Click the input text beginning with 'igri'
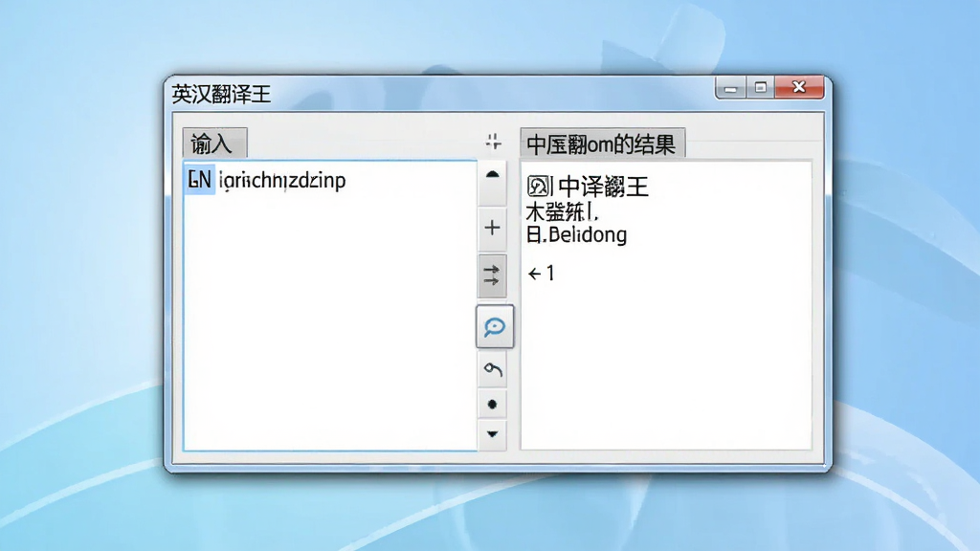Image resolution: width=980 pixels, height=551 pixels. (282, 181)
